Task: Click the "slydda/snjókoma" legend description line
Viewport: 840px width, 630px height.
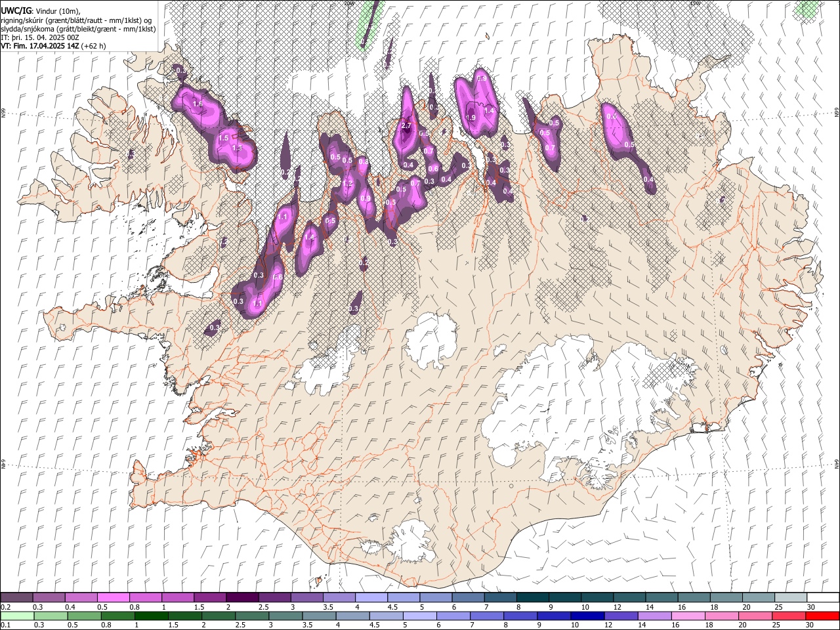Action: tap(79, 29)
